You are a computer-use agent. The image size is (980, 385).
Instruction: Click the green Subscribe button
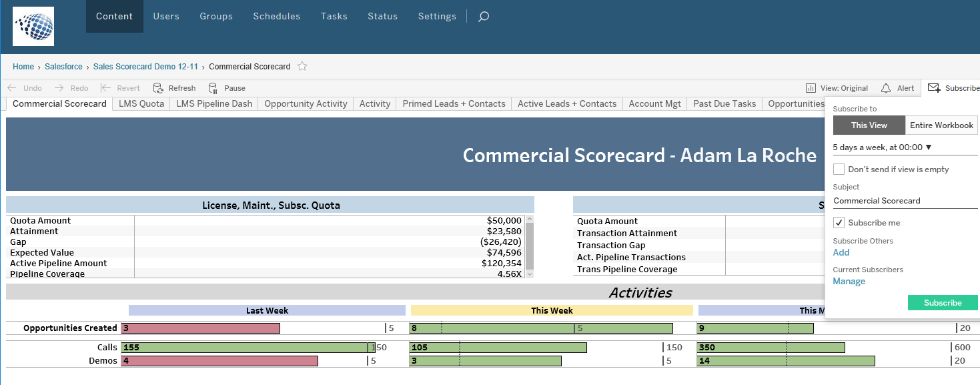943,302
